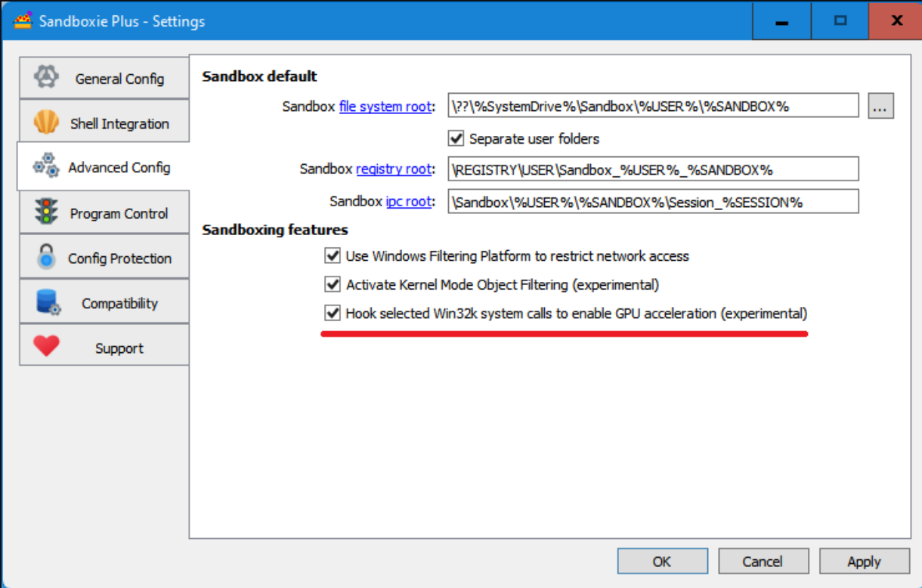The width and height of the screenshot is (922, 588).
Task: Edit the registry root path field
Action: pos(653,169)
